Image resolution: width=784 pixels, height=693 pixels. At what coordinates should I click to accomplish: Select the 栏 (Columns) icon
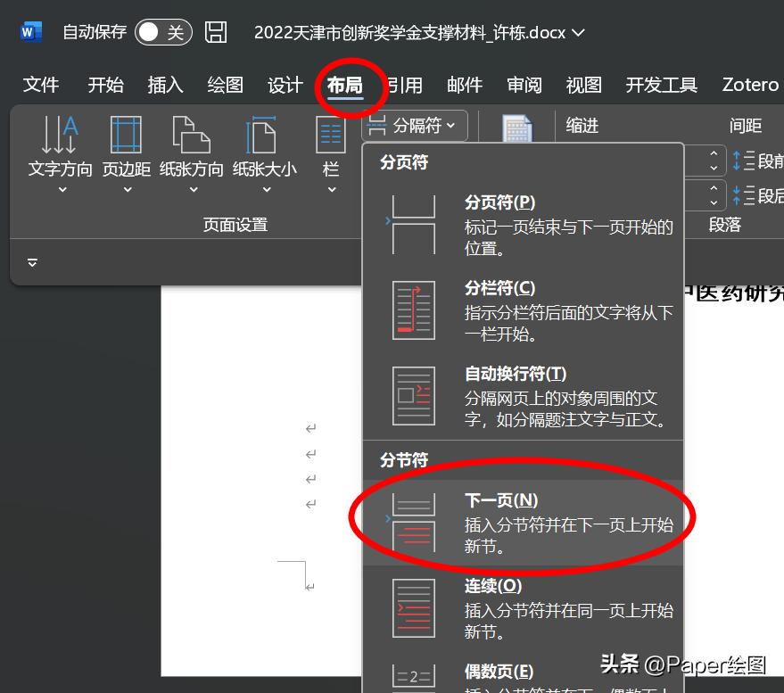point(330,152)
